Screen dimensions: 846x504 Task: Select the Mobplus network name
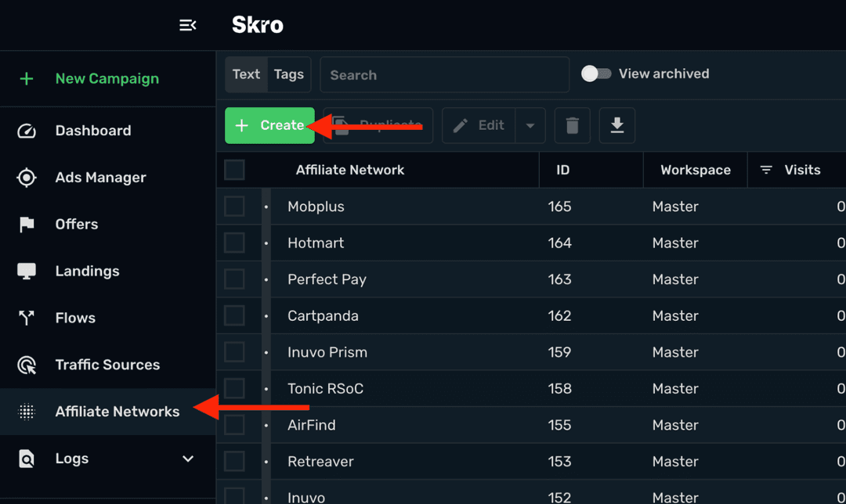316,207
